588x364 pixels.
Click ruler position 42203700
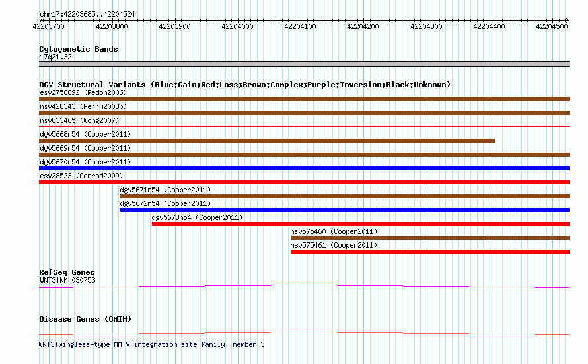(x=48, y=26)
